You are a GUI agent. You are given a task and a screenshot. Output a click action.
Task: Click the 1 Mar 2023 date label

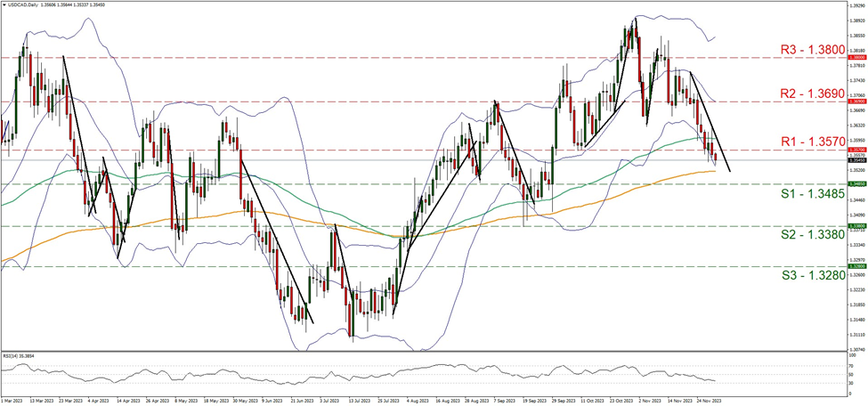click(x=11, y=400)
